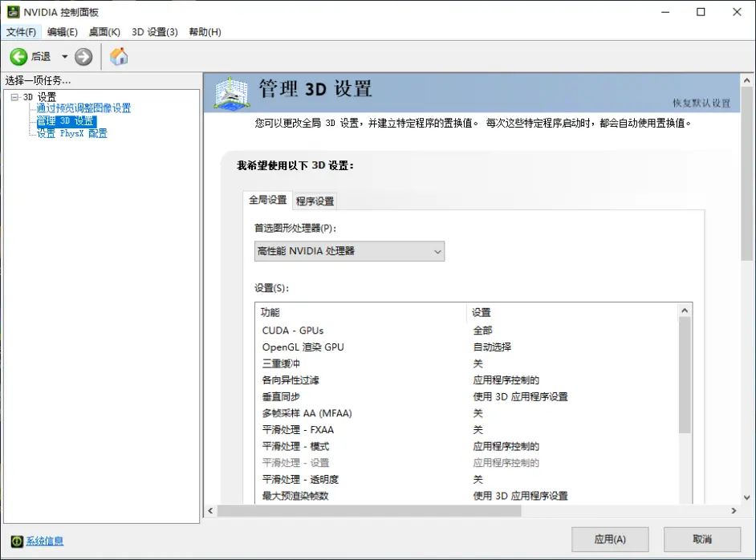Click the main panel scroll-up arrow
This screenshot has width=756, height=560.
[x=747, y=80]
